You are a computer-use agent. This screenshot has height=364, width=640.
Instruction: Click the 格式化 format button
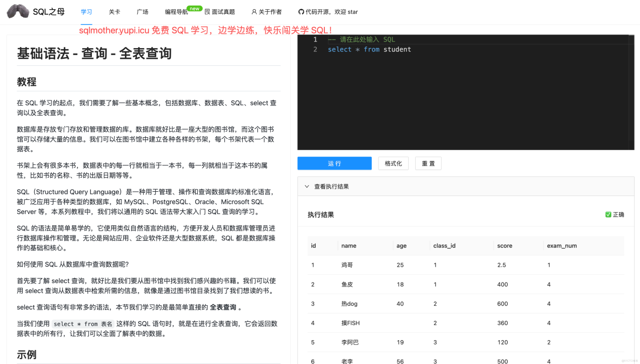tap(393, 163)
